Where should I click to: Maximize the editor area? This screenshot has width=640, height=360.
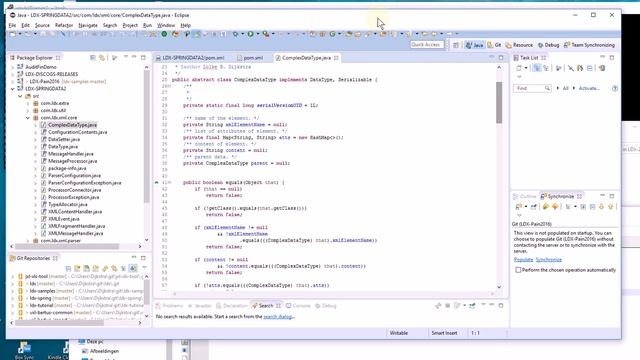501,58
